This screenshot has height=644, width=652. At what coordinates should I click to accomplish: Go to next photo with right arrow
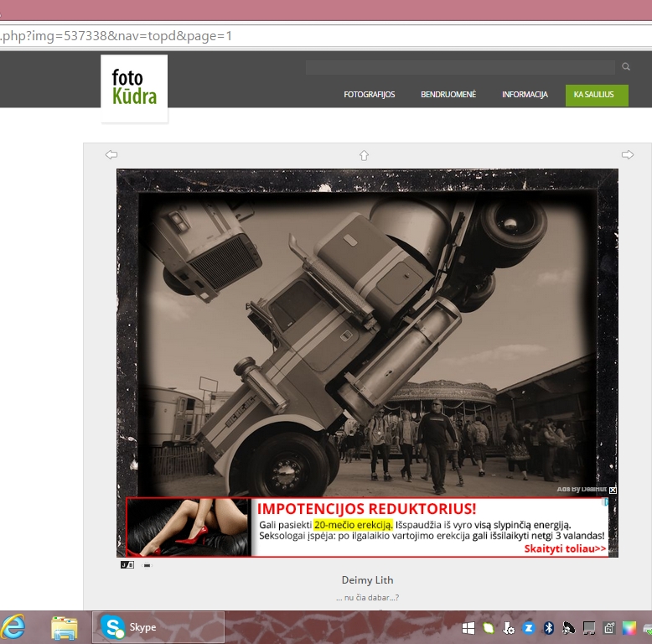click(x=627, y=154)
